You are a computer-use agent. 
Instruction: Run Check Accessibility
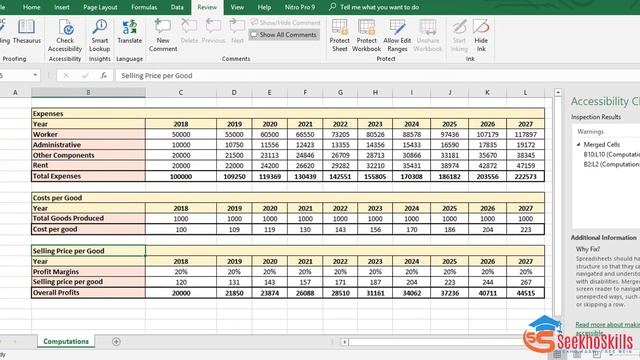65,36
